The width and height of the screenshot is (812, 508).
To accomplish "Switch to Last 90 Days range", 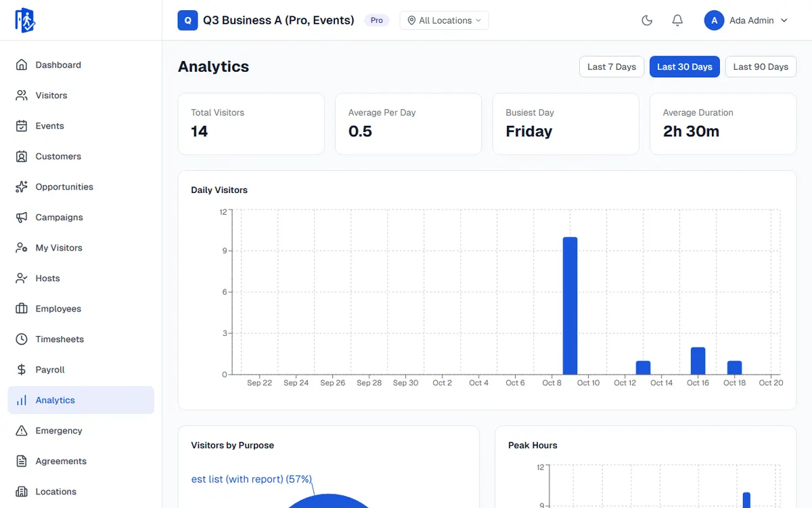I will point(761,66).
